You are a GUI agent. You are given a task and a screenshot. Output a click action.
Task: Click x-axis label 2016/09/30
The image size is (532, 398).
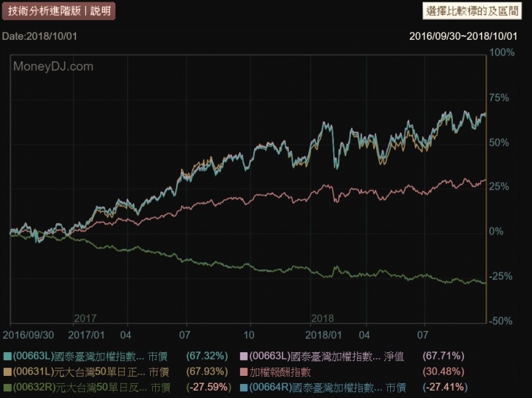click(x=28, y=335)
